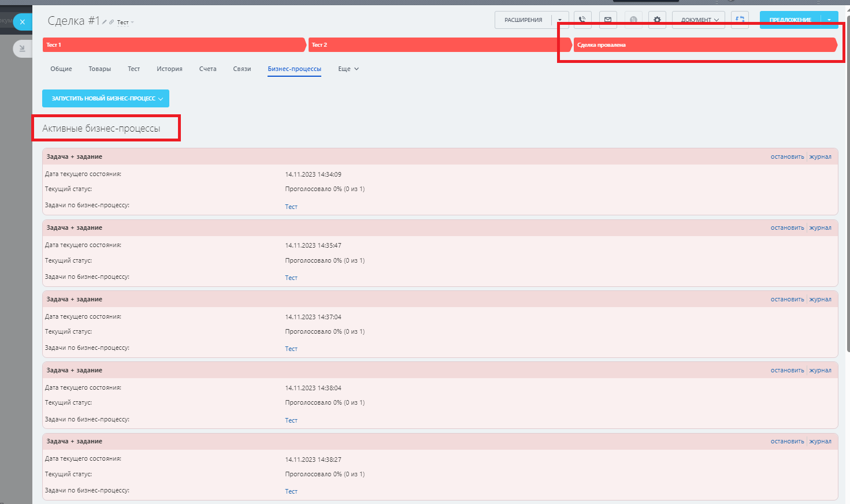Open Тест task link for 14:38:04 process

(291, 420)
